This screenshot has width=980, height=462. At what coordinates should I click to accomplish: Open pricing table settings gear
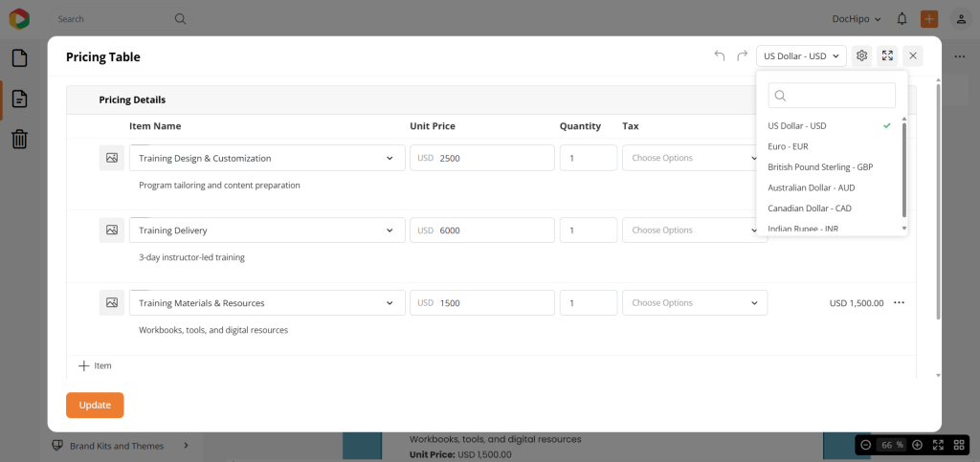pyautogui.click(x=862, y=55)
